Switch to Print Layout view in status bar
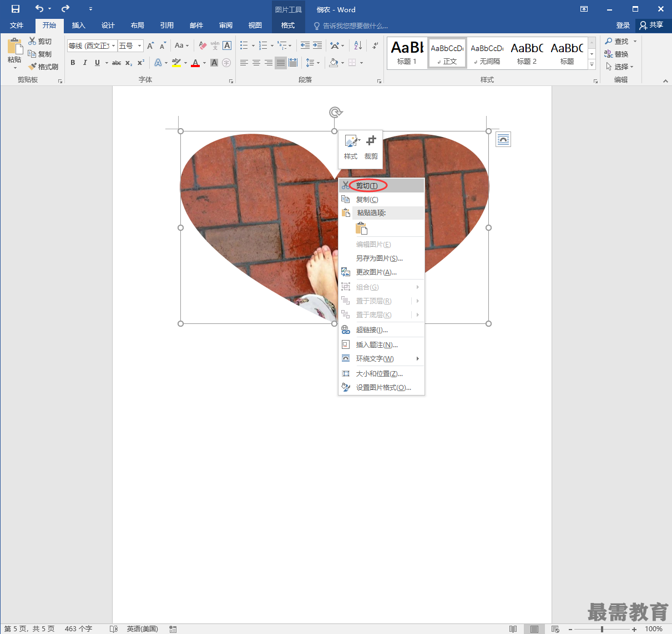The image size is (672, 634). click(534, 629)
